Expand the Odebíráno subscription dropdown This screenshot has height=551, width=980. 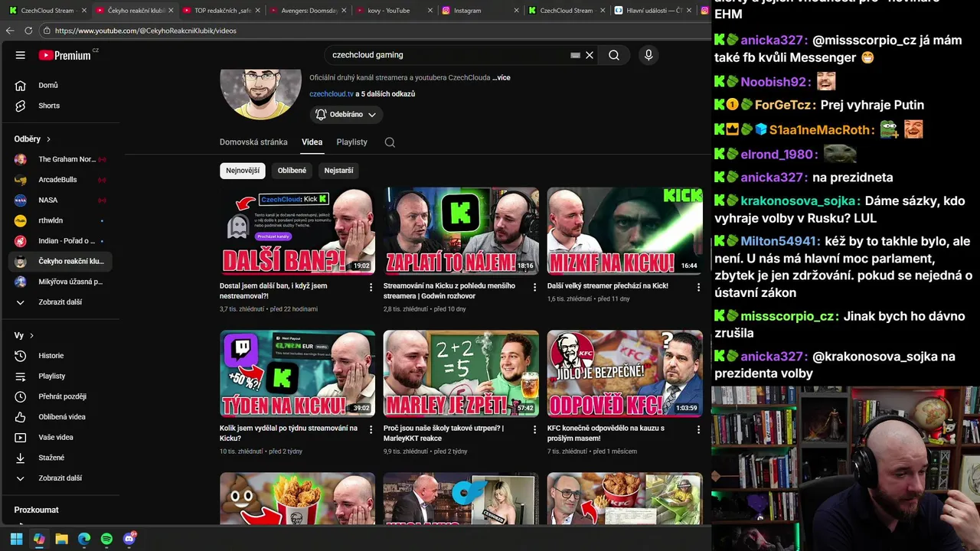pos(346,115)
